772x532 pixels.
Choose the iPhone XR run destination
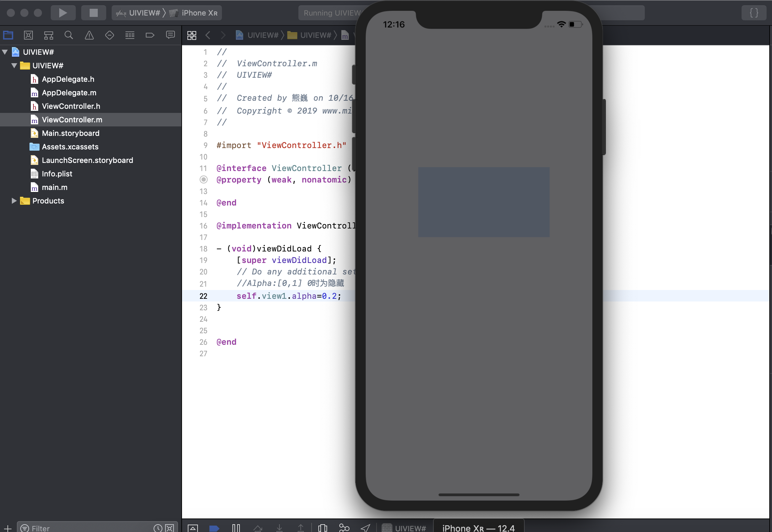[195, 13]
